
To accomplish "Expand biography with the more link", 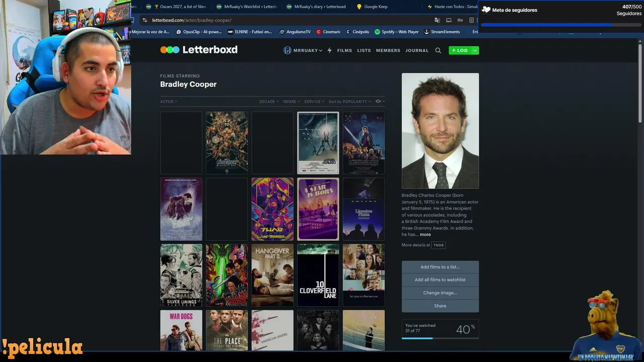I will tap(425, 234).
